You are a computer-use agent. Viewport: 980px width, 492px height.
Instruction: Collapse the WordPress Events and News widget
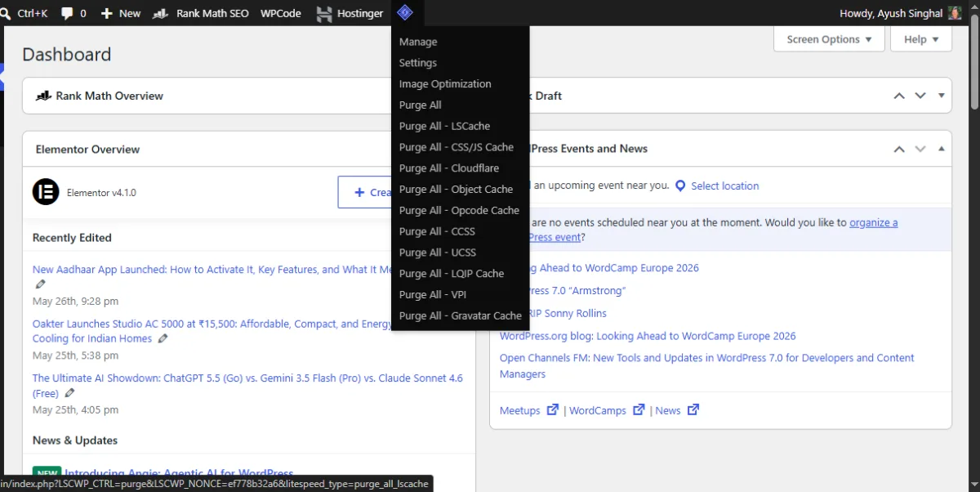pos(942,150)
